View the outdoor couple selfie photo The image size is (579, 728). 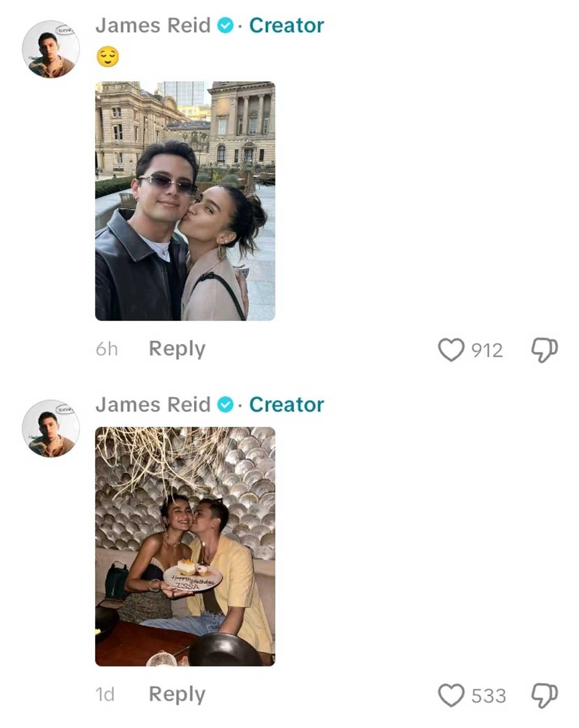coord(185,201)
